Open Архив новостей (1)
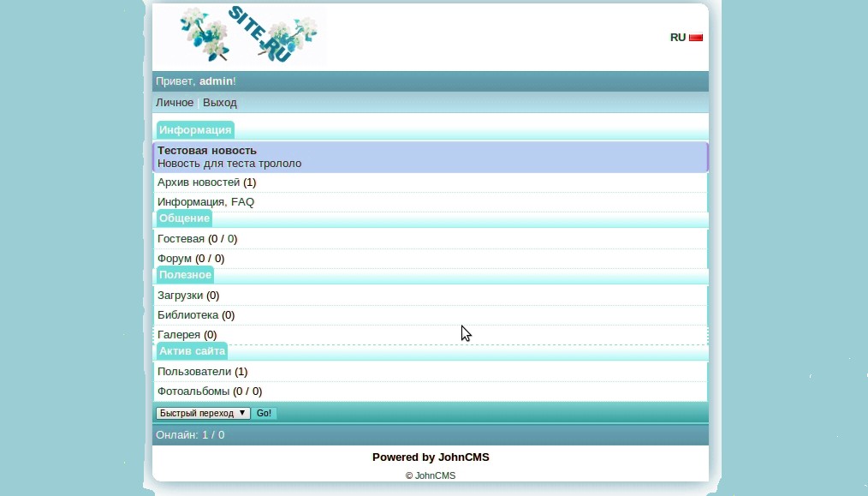This screenshot has height=496, width=868. (206, 182)
